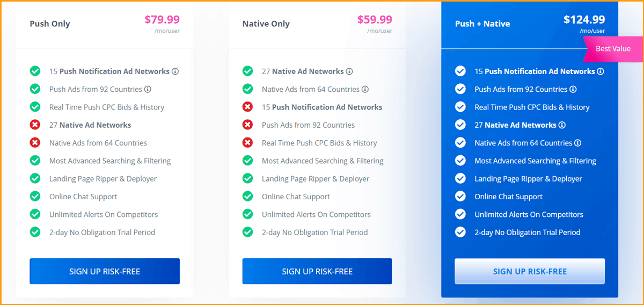Sign up risk-free for Native Only plan
Screen dimensions: 644x305
[x=317, y=271]
